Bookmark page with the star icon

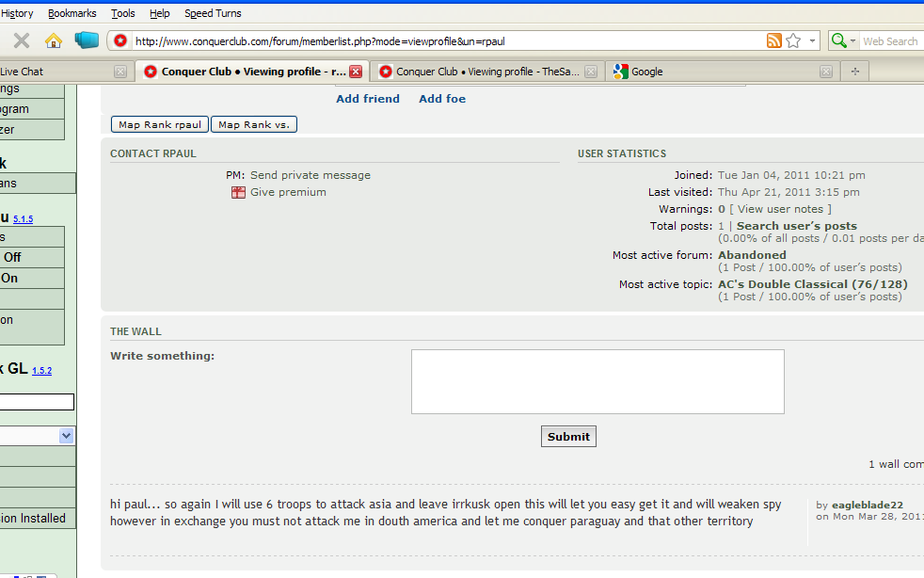click(x=793, y=40)
